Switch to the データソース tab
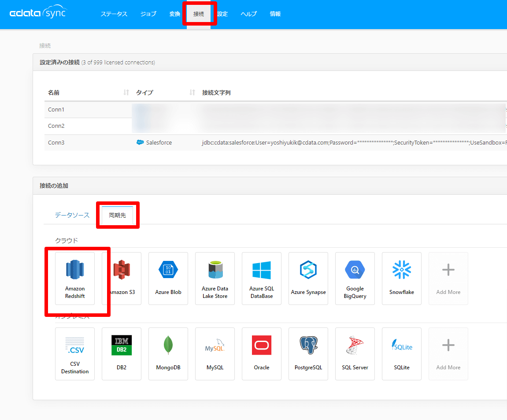This screenshot has height=420, width=507. [72, 215]
